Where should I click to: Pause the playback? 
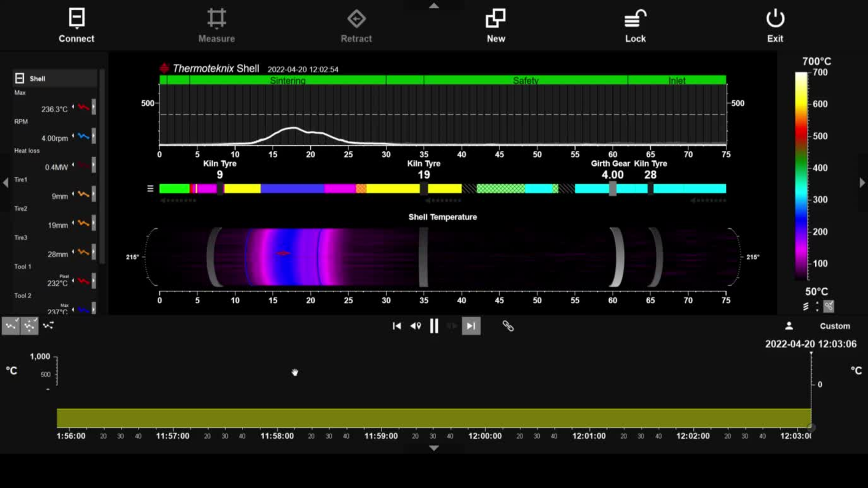click(x=434, y=326)
